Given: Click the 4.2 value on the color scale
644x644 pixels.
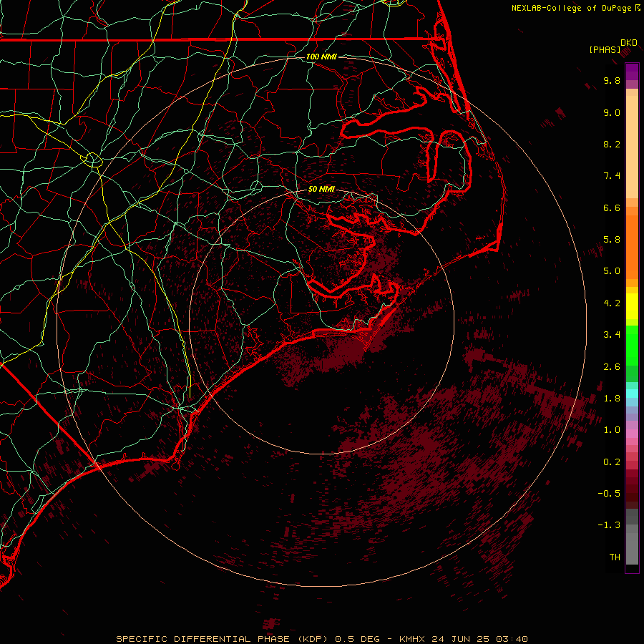Looking at the screenshot, I should click(x=612, y=303).
